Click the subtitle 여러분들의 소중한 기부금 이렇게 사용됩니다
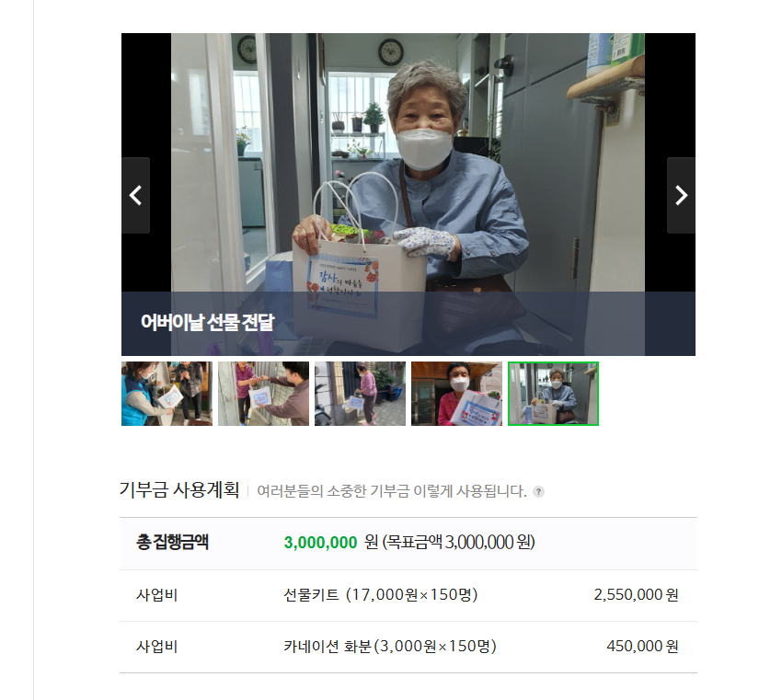The width and height of the screenshot is (782, 700). pos(392,491)
